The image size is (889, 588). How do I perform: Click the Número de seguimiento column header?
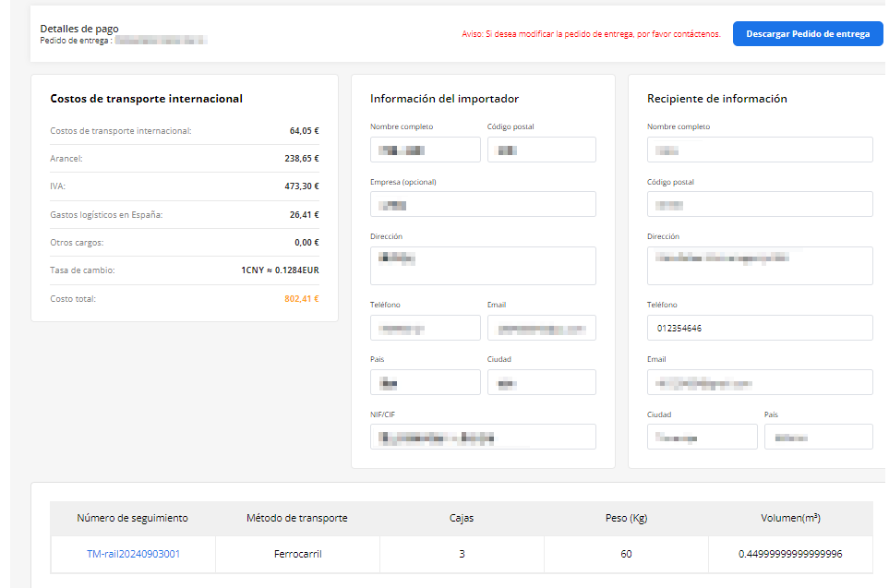[133, 518]
